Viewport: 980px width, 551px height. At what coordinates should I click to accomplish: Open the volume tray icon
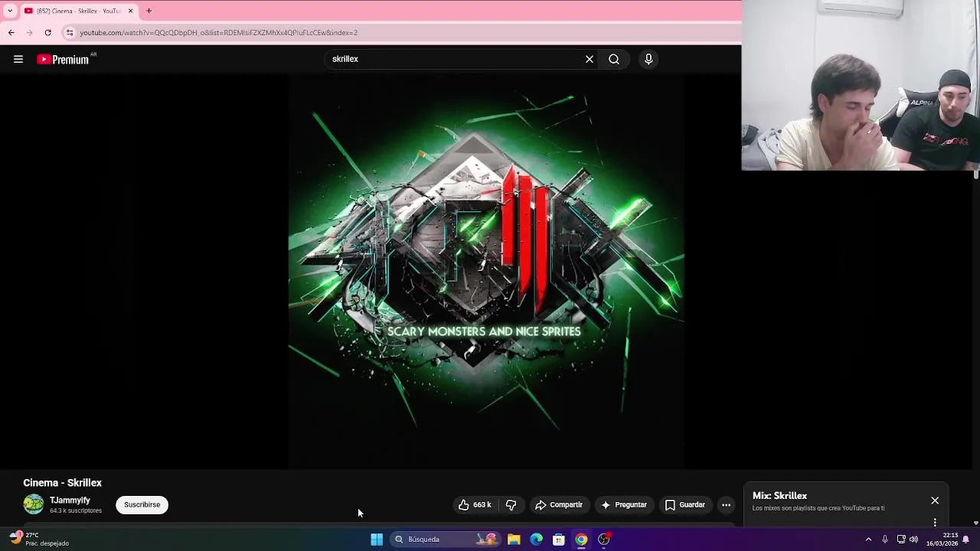(913, 540)
